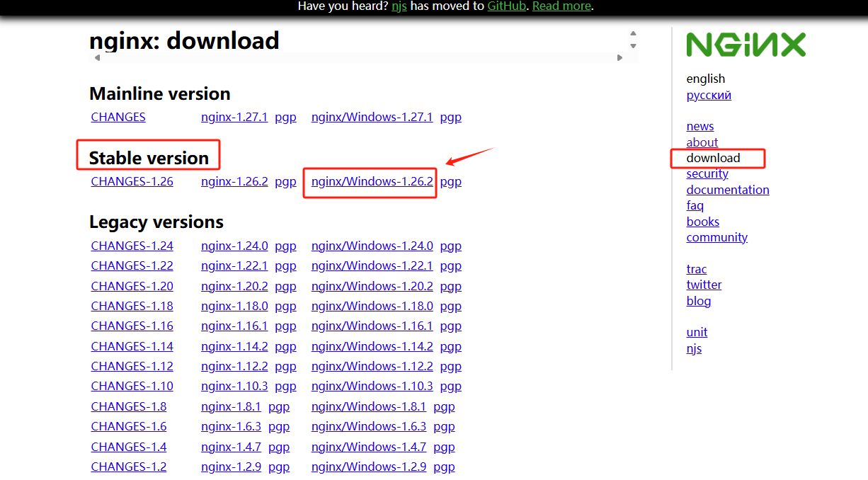The image size is (868, 480).
Task: Download nginx/Windows-1.24.0 legacy version
Action: point(372,246)
